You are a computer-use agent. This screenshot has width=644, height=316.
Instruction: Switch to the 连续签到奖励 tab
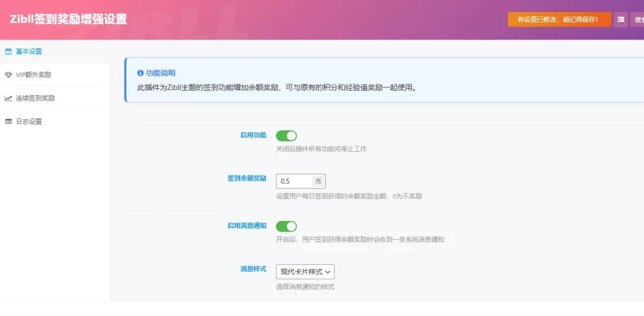coord(35,98)
